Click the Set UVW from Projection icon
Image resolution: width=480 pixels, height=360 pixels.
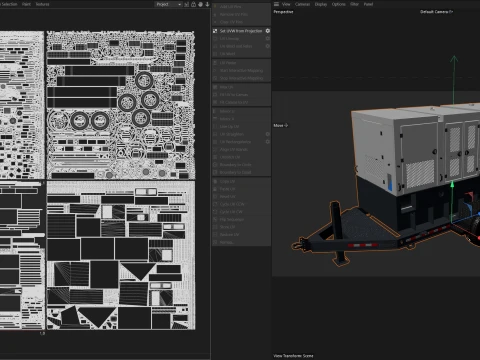pyautogui.click(x=215, y=31)
